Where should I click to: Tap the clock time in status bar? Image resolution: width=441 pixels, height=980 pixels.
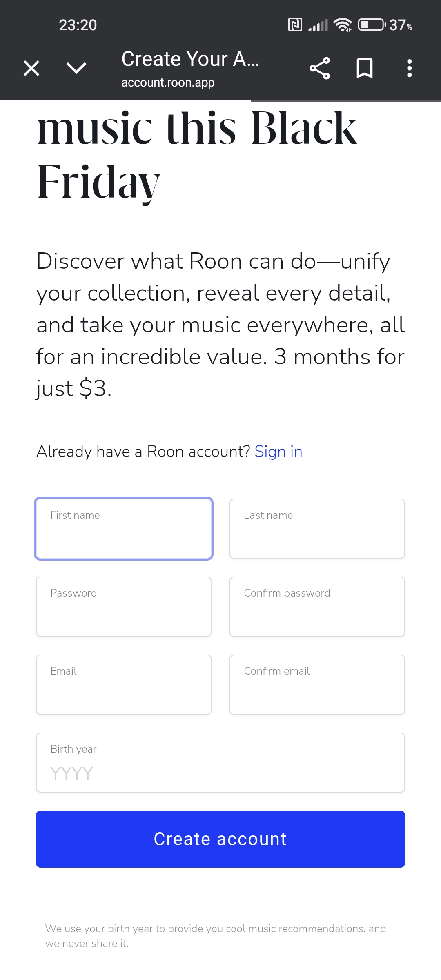[x=78, y=25]
